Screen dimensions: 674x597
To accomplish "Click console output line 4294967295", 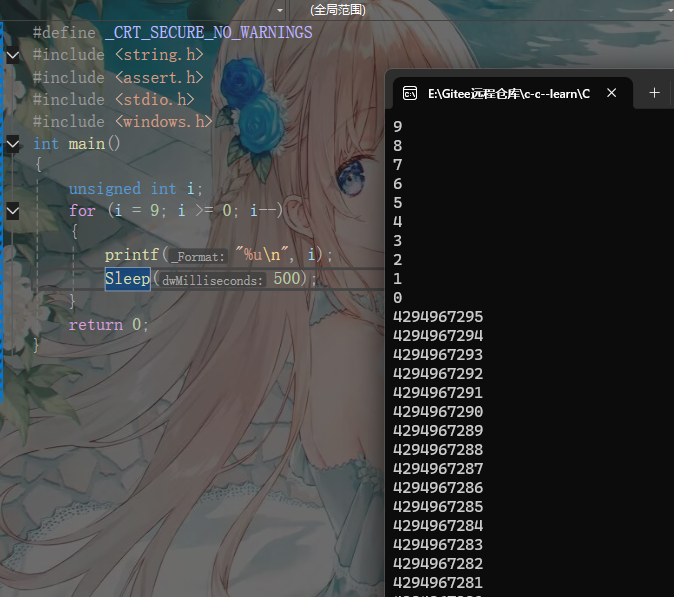I will click(438, 317).
